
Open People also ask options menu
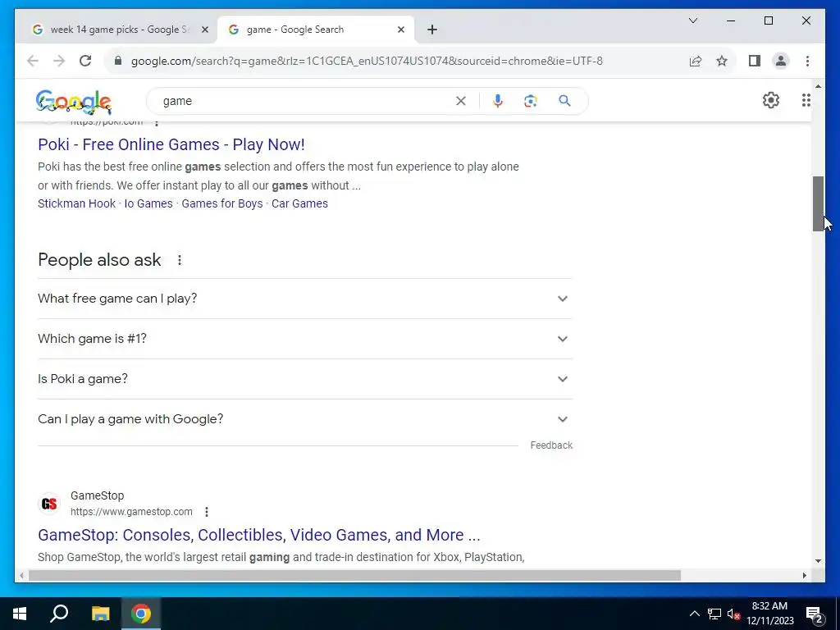pyautogui.click(x=180, y=260)
